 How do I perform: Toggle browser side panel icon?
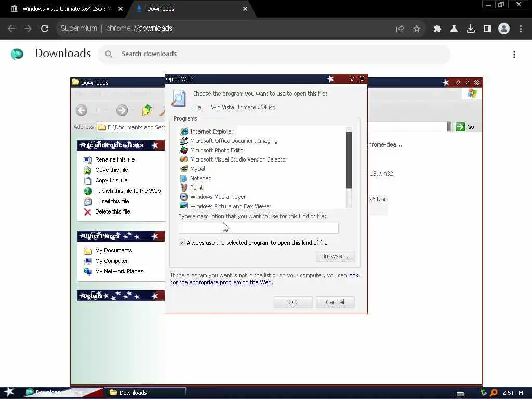[487, 29]
